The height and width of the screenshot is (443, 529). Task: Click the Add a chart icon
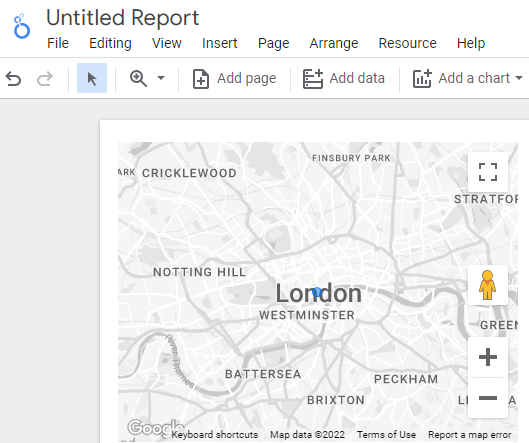click(x=422, y=79)
